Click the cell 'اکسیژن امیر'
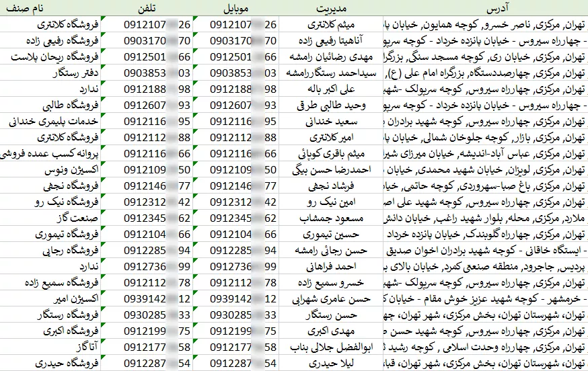This screenshot has width=588, height=371. tap(50, 298)
